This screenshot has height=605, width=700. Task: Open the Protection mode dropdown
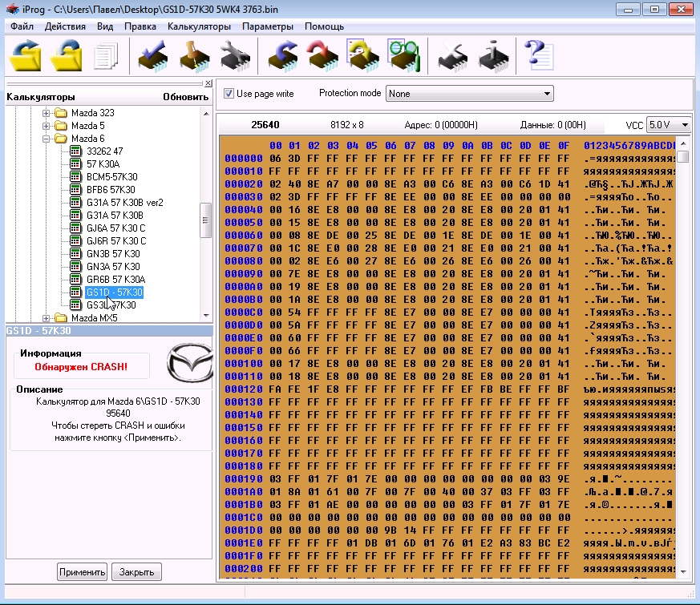coord(469,94)
